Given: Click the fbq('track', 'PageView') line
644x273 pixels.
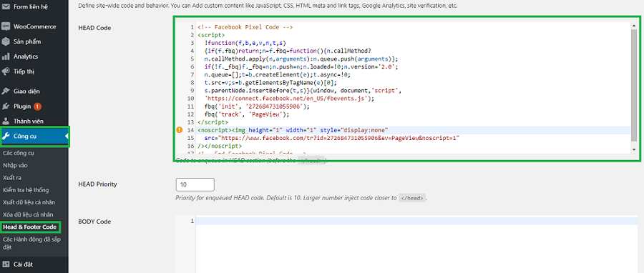Looking at the screenshot, I should click(x=246, y=114).
